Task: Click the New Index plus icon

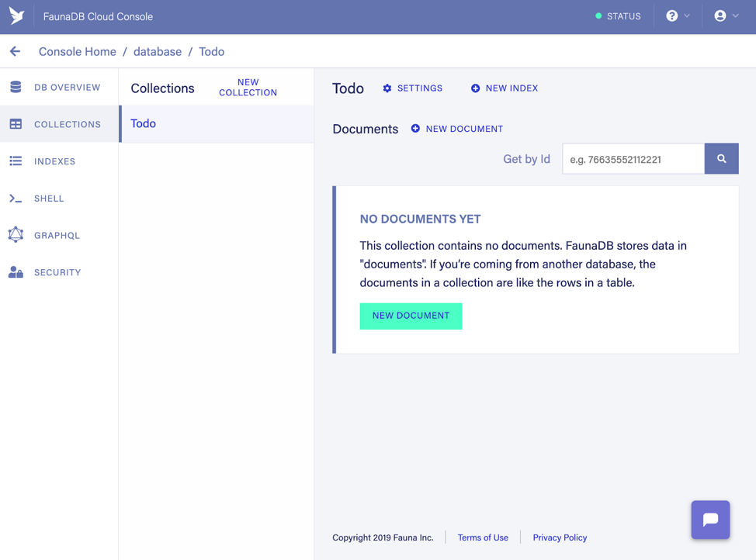Action: click(475, 88)
